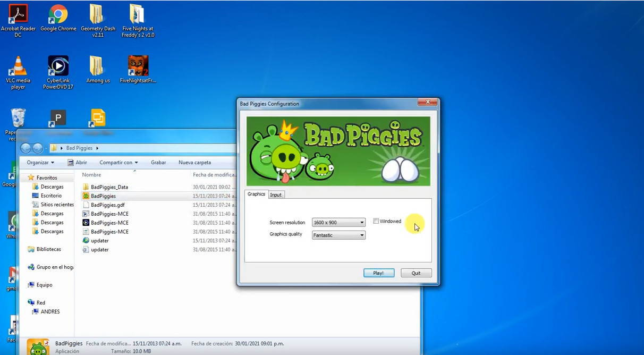Screen dimensions: 644x355
Task: Select the Geometry Dash v2.11 icon
Action: click(x=97, y=16)
